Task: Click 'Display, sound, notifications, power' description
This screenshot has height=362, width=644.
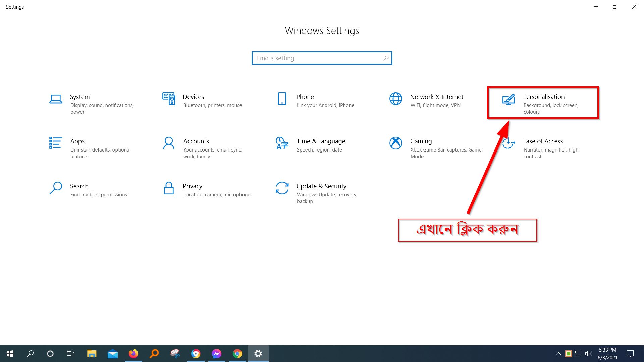Action: pos(102,109)
